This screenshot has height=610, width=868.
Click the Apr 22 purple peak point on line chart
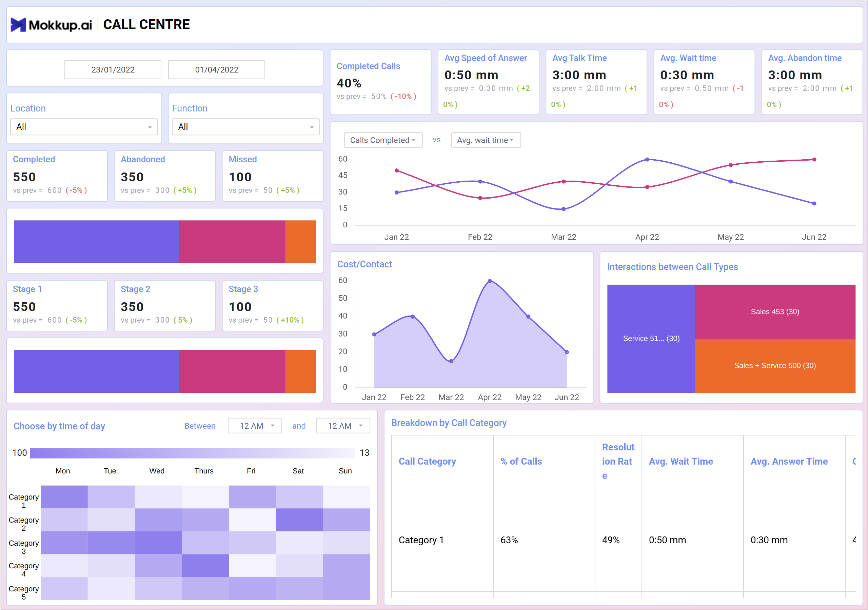pos(647,160)
